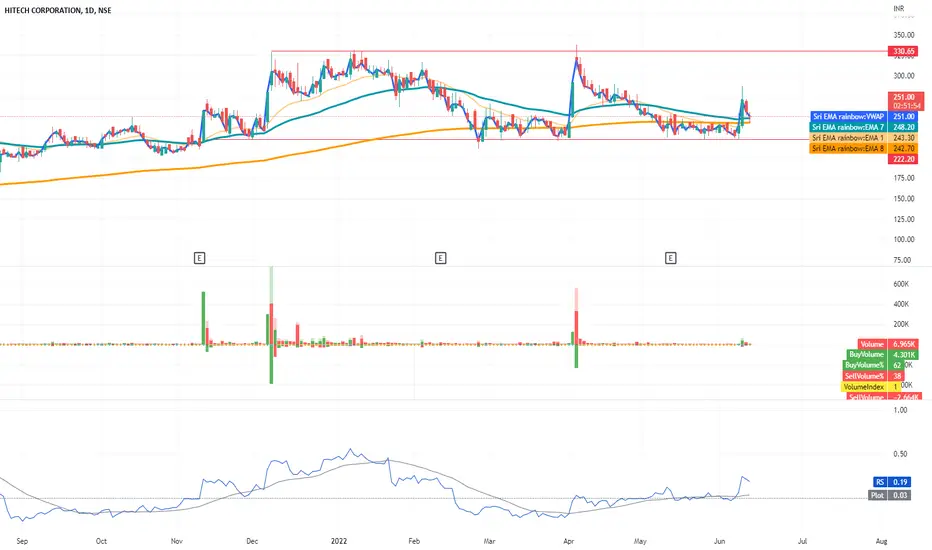The image size is (932, 550).
Task: Select the red 330.65 price level label
Action: click(903, 51)
